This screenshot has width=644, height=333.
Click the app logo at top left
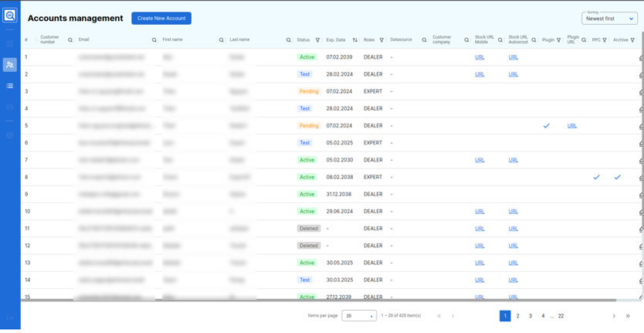(10, 15)
